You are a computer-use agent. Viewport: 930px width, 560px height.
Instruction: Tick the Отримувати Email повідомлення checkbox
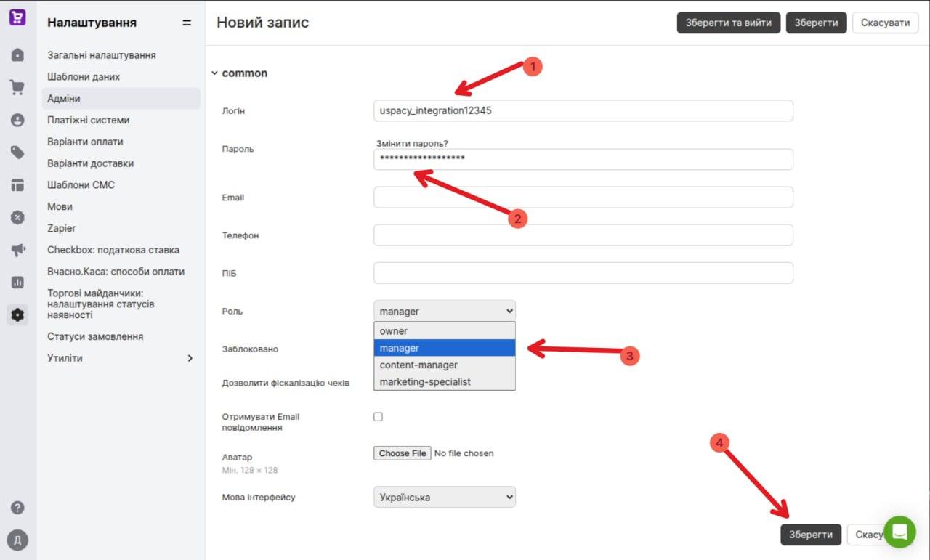378,417
